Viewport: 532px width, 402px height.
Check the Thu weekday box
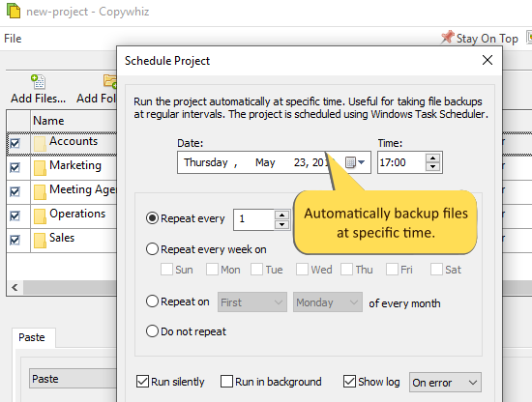tap(346, 270)
